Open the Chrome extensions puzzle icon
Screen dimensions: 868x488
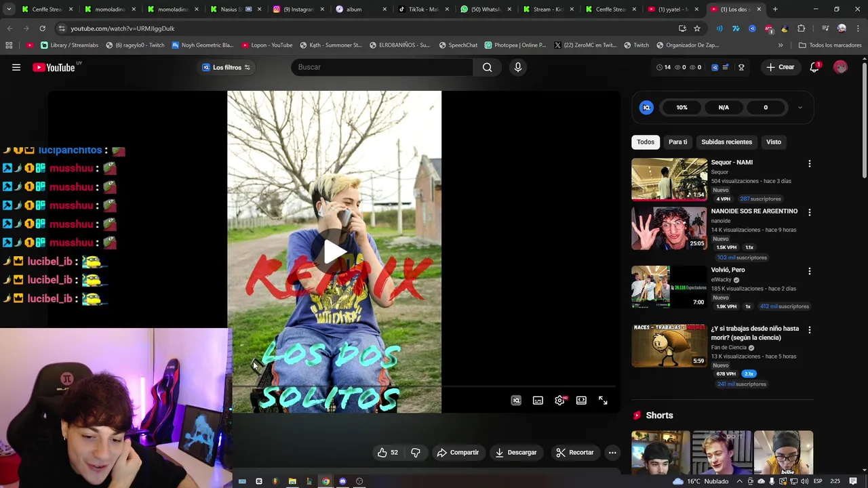click(x=801, y=28)
